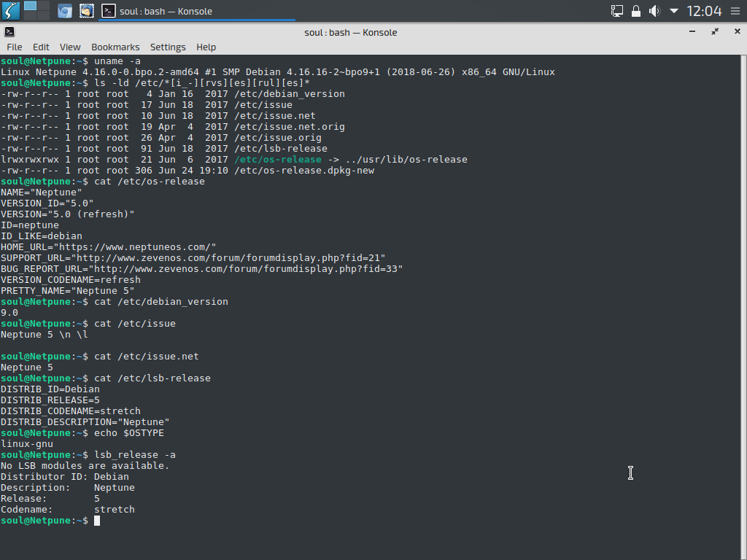Select the Konsole task in the taskbar
747x560 pixels.
pyautogui.click(x=197, y=11)
